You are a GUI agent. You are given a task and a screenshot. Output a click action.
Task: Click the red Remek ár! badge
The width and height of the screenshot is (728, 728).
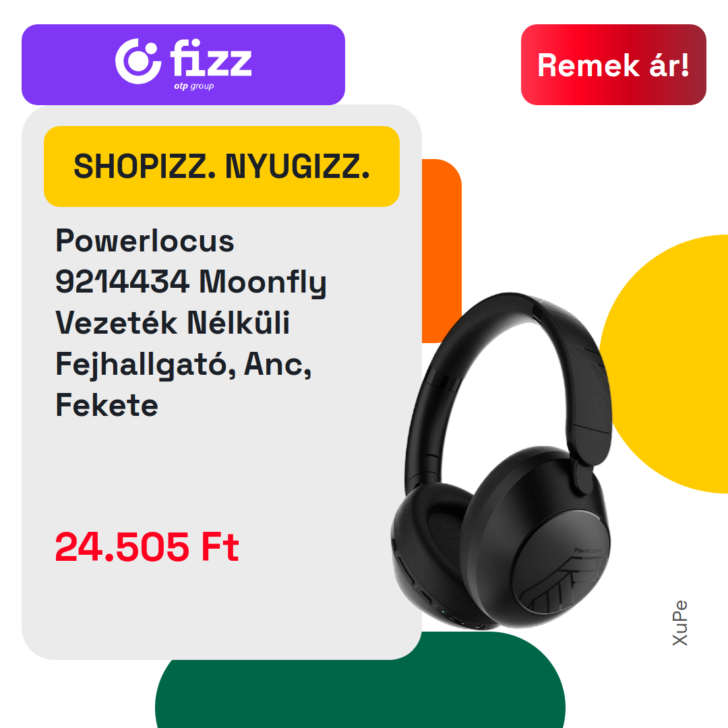pos(613,65)
